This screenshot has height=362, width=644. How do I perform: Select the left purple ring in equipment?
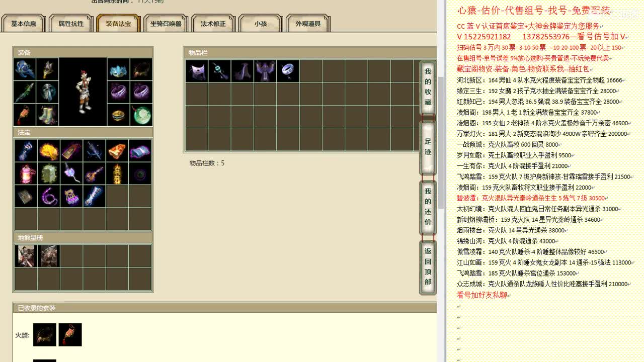(x=119, y=92)
